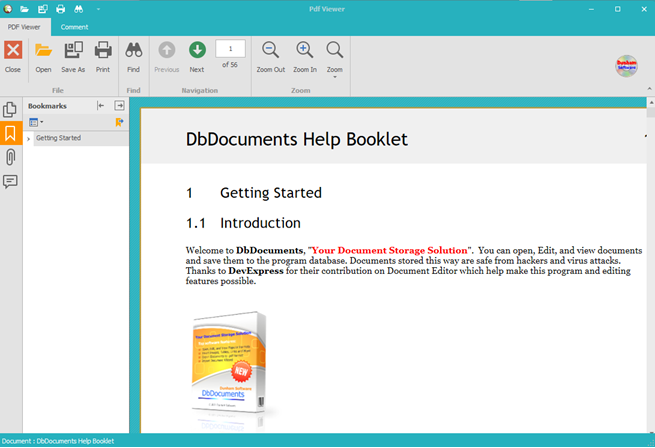Click quick access Open folder icon in title bar
The image size is (655, 448).
(x=24, y=9)
